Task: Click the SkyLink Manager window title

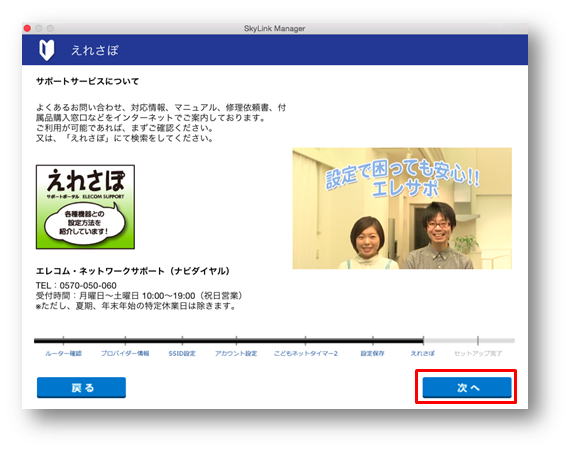Action: (x=274, y=28)
